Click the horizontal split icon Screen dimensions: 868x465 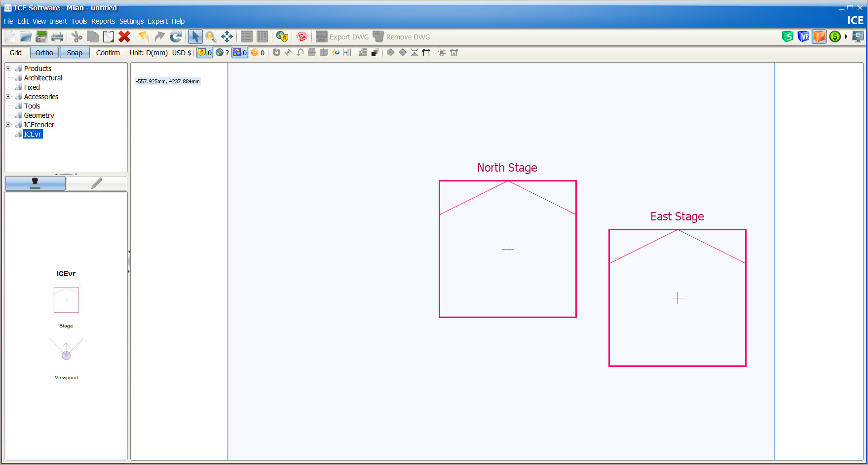click(x=312, y=52)
